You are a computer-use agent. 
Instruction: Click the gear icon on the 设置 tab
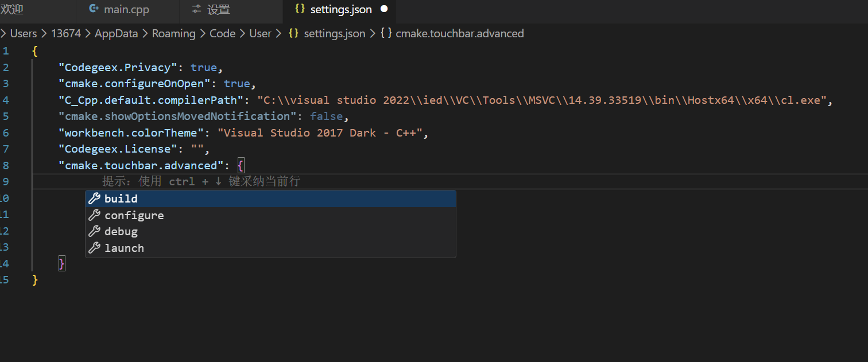pyautogui.click(x=197, y=9)
